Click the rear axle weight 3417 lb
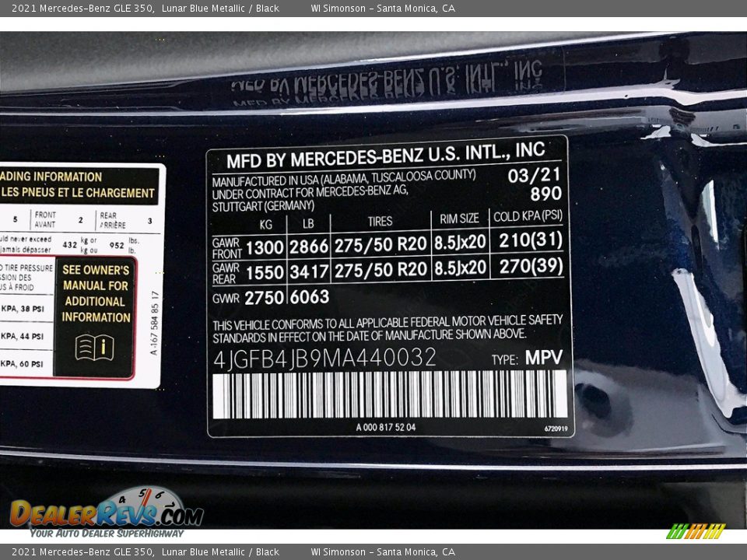This screenshot has height=560, width=747. click(309, 272)
